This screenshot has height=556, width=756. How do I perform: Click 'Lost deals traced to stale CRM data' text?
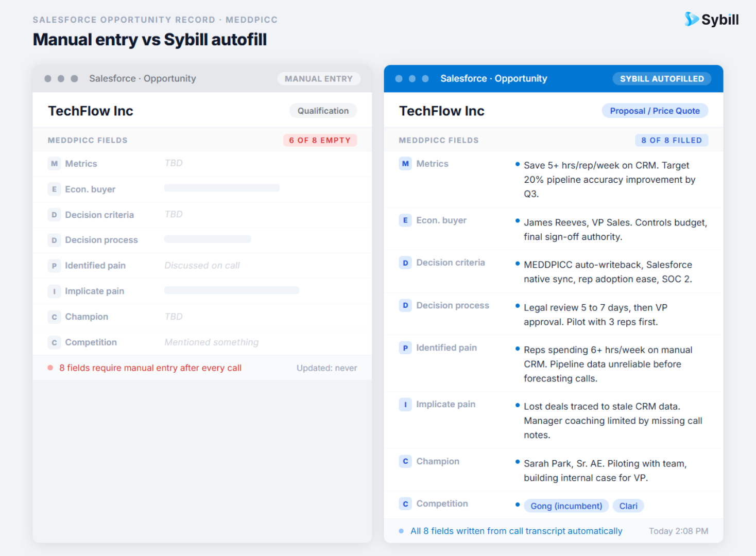602,406
